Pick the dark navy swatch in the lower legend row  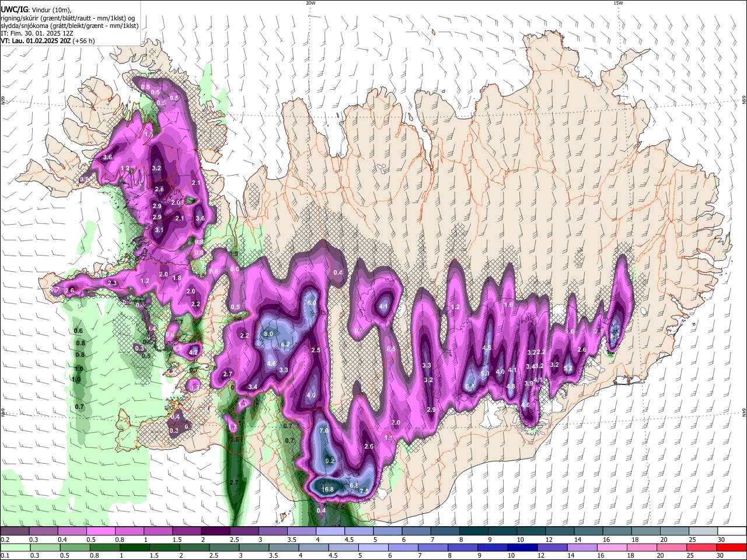(x=522, y=547)
